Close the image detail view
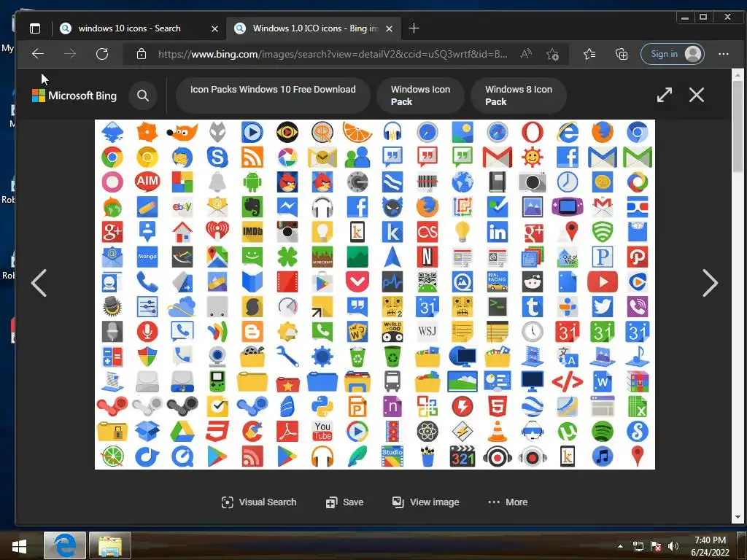Screen dimensions: 747x560 (x=697, y=95)
